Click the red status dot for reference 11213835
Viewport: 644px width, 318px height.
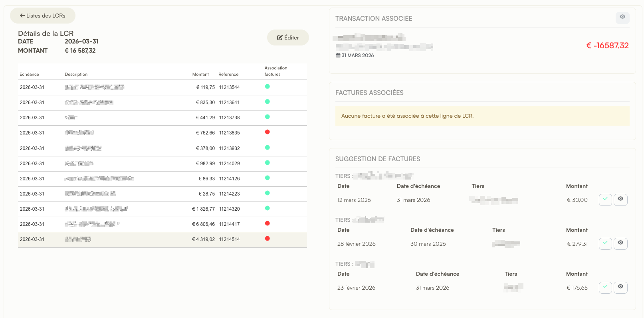pyautogui.click(x=268, y=132)
